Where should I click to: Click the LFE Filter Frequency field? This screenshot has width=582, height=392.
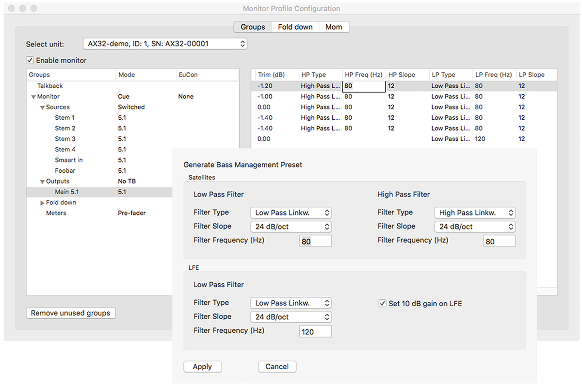coord(316,332)
